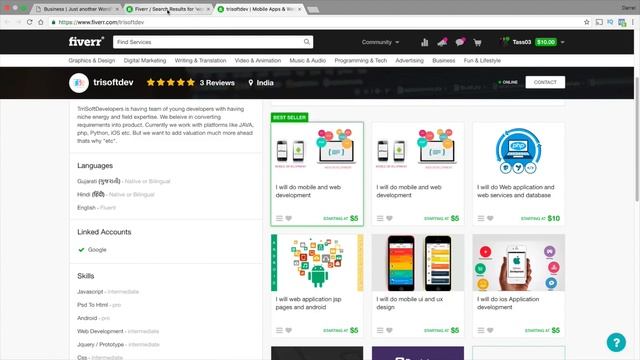The width and height of the screenshot is (640, 360).
Task: Click the five star rating
Action: click(171, 82)
